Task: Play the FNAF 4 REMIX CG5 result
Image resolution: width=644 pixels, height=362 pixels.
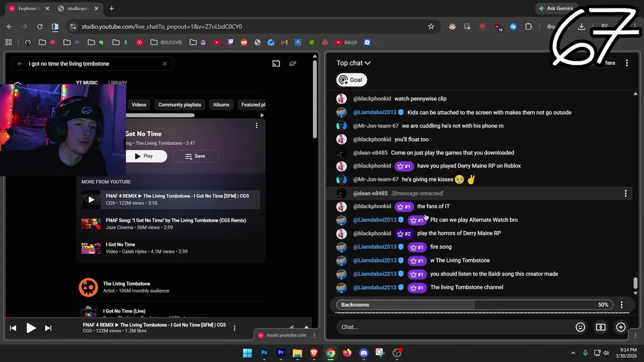Action: 171,200
